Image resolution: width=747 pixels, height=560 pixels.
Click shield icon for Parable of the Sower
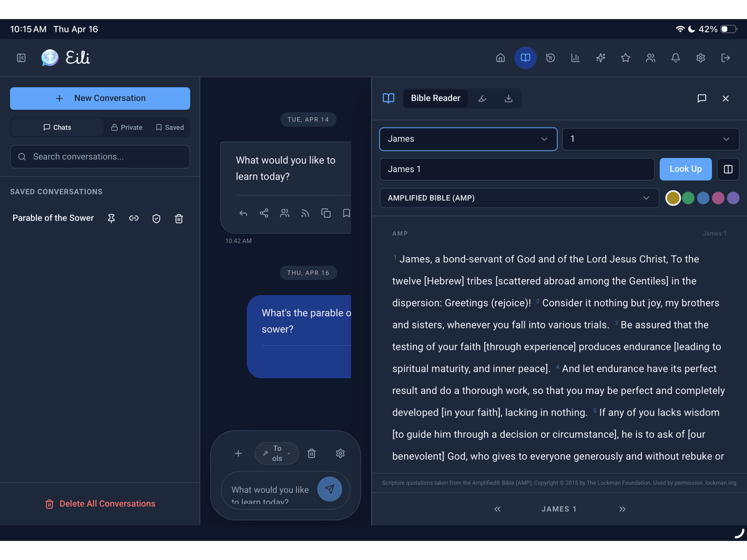pyautogui.click(x=156, y=218)
